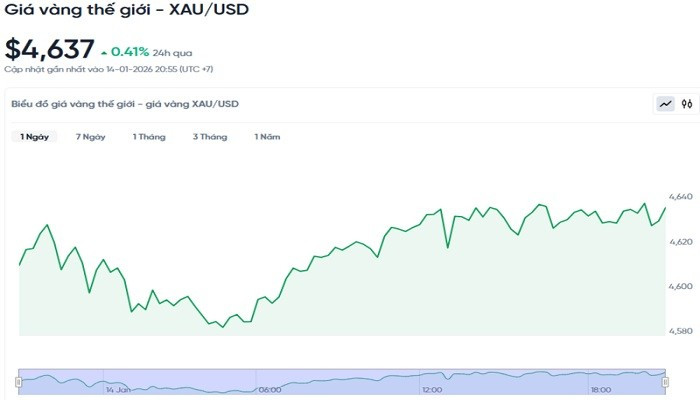Image resolution: width=700 pixels, height=400 pixels.
Task: Click the right handle of range navigator
Action: [x=666, y=381]
